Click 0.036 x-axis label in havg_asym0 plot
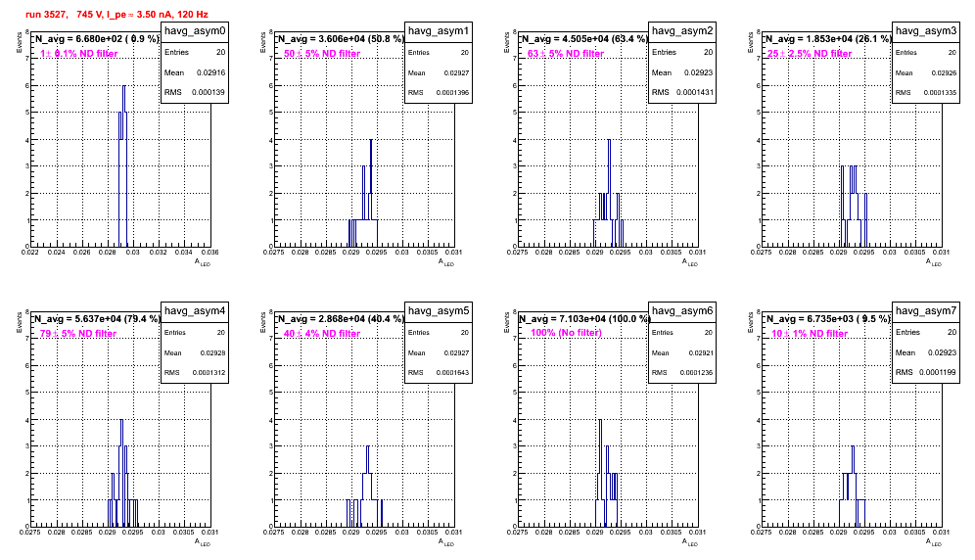 (x=209, y=252)
